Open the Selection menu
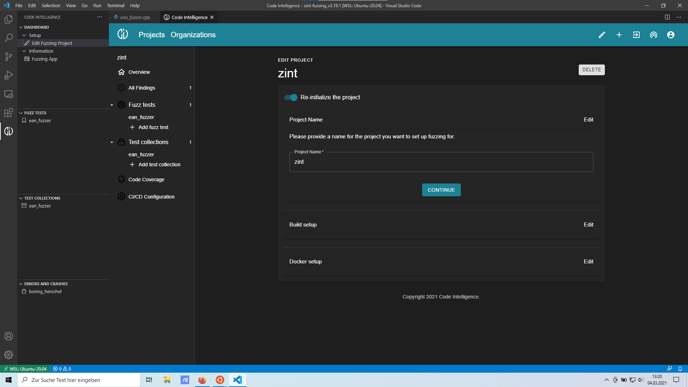 50,5
